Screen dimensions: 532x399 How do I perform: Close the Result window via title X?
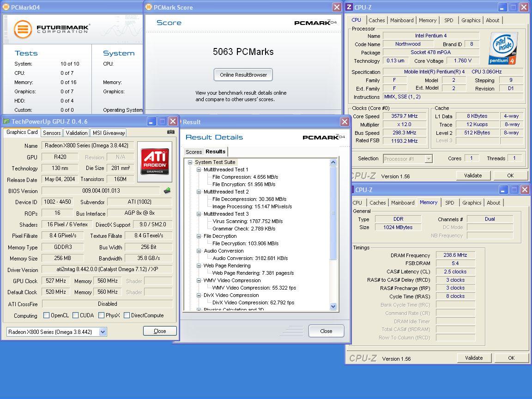(345, 122)
